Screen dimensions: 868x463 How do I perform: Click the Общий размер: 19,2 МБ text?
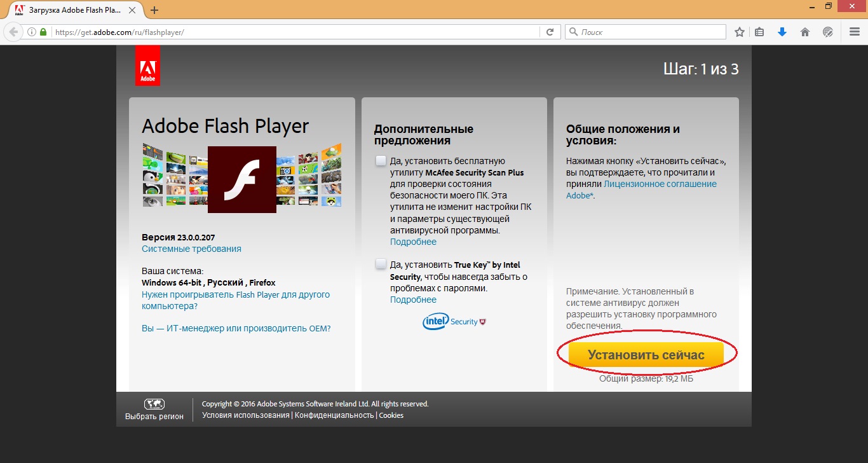click(x=646, y=378)
